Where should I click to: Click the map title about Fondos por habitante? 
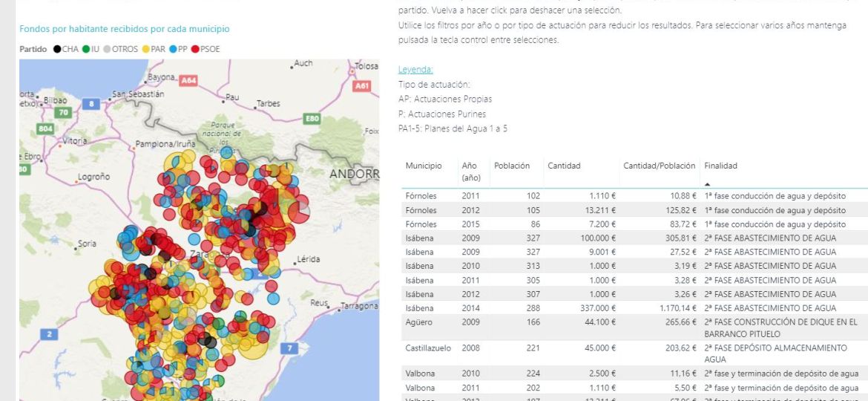(x=125, y=29)
